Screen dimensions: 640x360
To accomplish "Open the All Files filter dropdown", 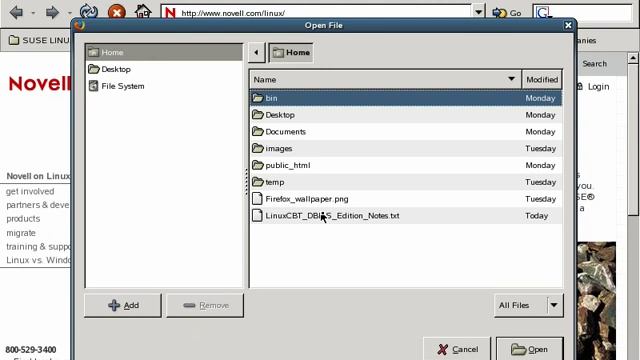I will pyautogui.click(x=529, y=305).
